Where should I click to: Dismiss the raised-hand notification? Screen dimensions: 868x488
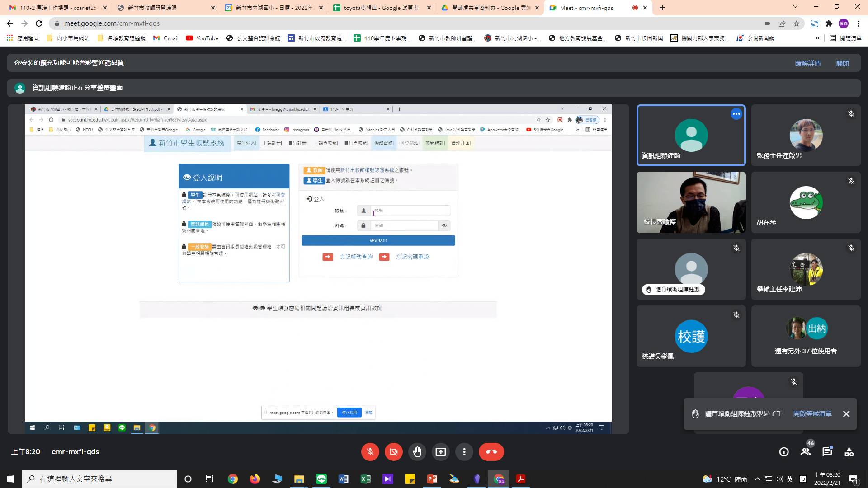[846, 414]
